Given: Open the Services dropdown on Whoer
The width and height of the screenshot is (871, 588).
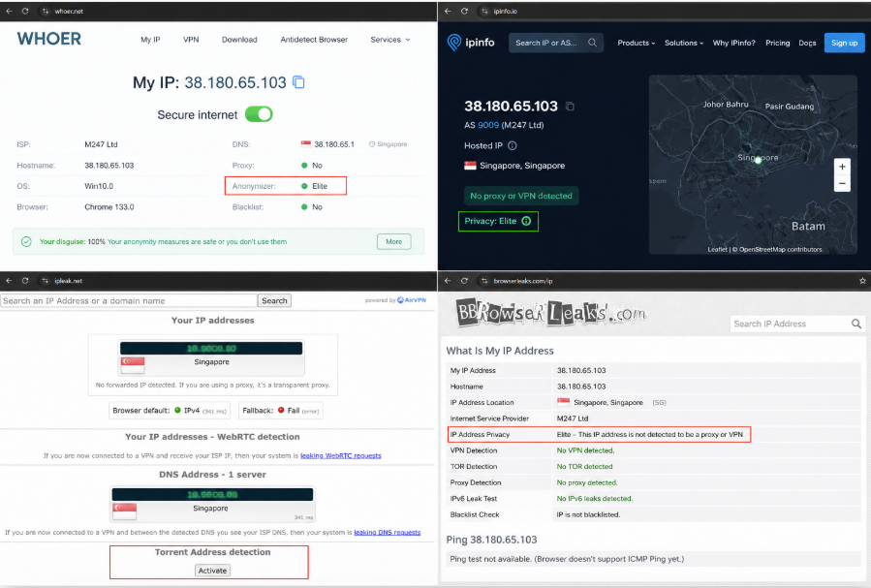Looking at the screenshot, I should tap(389, 40).
